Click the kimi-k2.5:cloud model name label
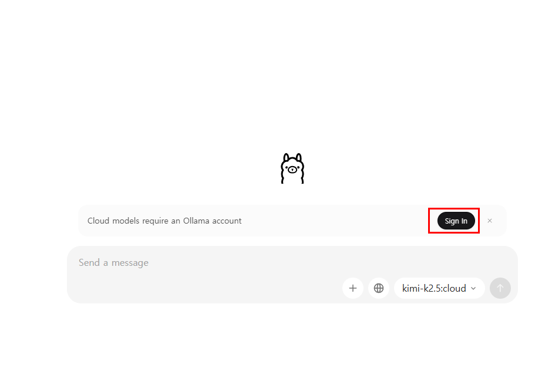This screenshot has height=392, width=552. pos(434,288)
